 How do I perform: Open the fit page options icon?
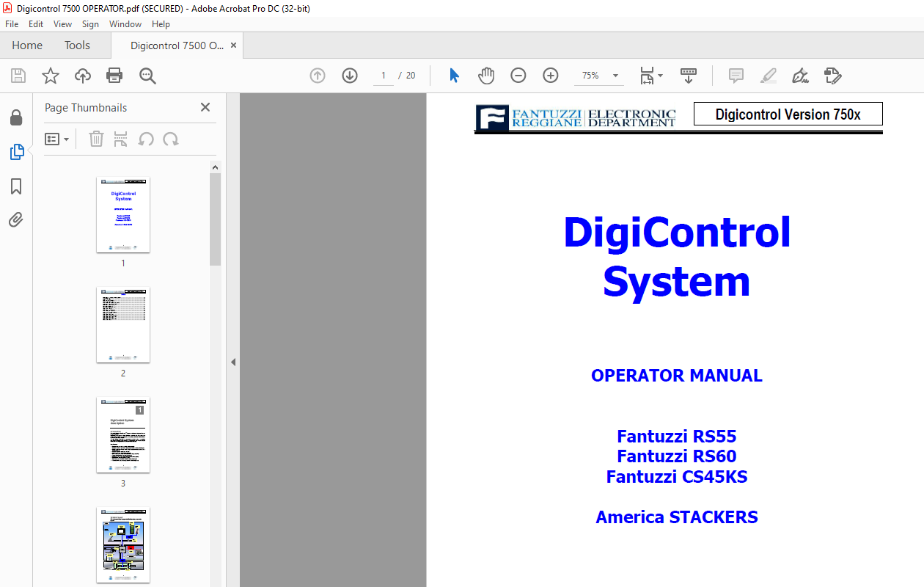click(x=650, y=76)
